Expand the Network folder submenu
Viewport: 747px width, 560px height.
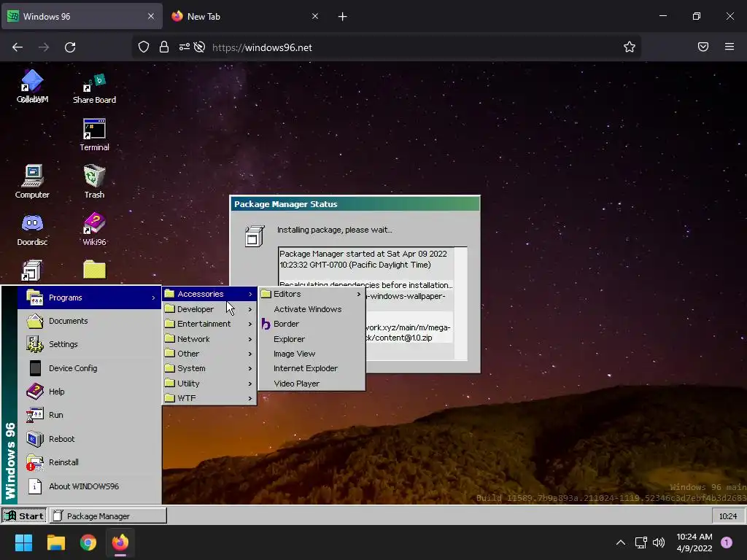click(x=209, y=339)
